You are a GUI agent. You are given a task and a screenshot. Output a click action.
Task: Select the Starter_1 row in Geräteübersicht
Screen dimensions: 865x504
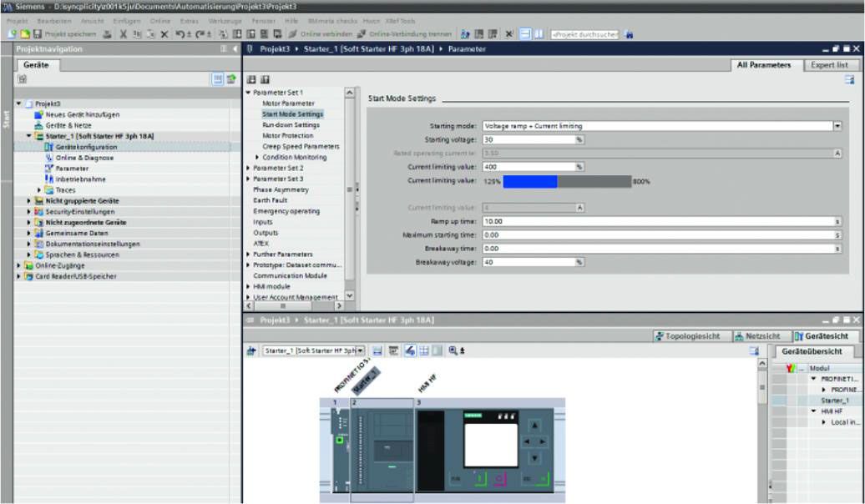pos(834,401)
